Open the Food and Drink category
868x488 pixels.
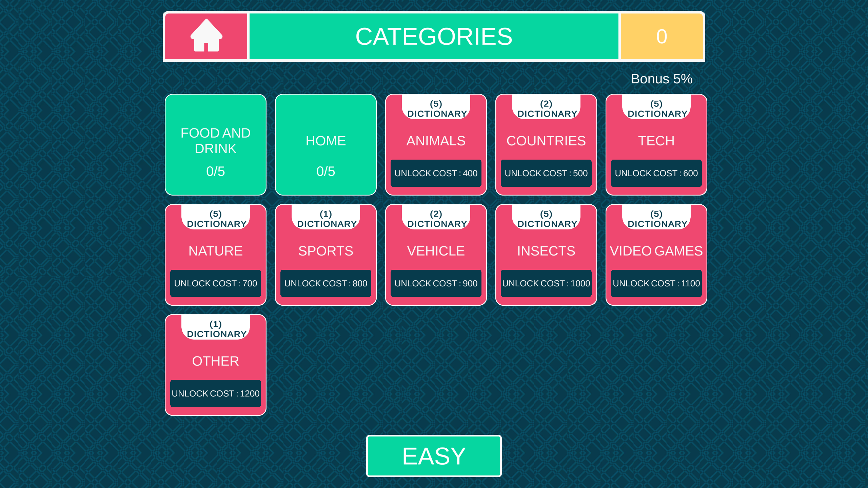coord(215,145)
